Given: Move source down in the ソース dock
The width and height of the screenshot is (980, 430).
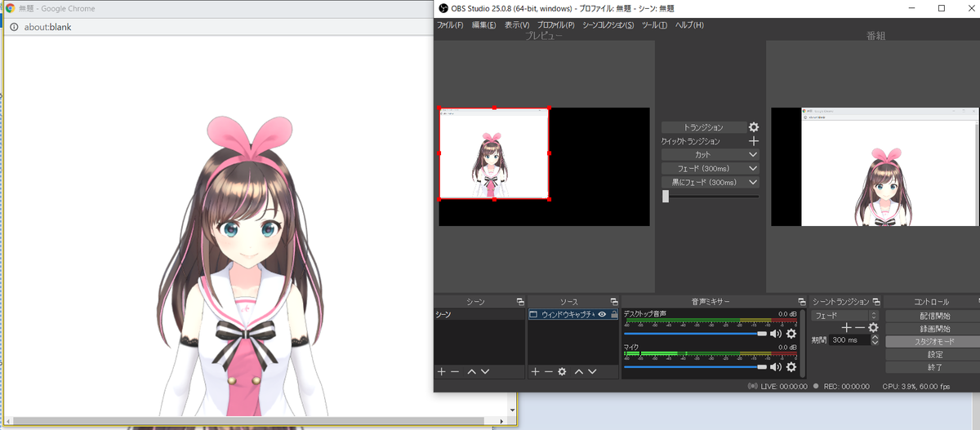Looking at the screenshot, I should 592,371.
